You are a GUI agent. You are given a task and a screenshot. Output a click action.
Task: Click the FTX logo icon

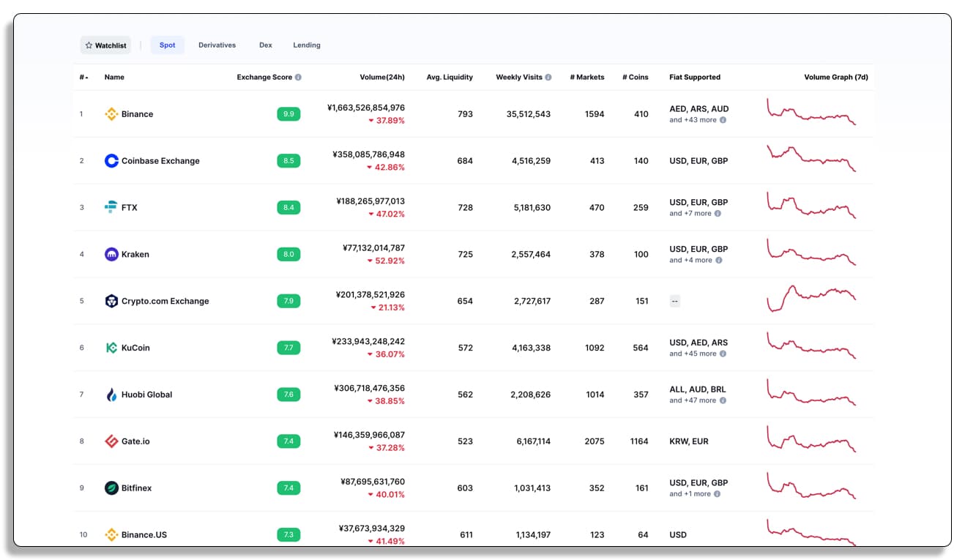click(111, 207)
